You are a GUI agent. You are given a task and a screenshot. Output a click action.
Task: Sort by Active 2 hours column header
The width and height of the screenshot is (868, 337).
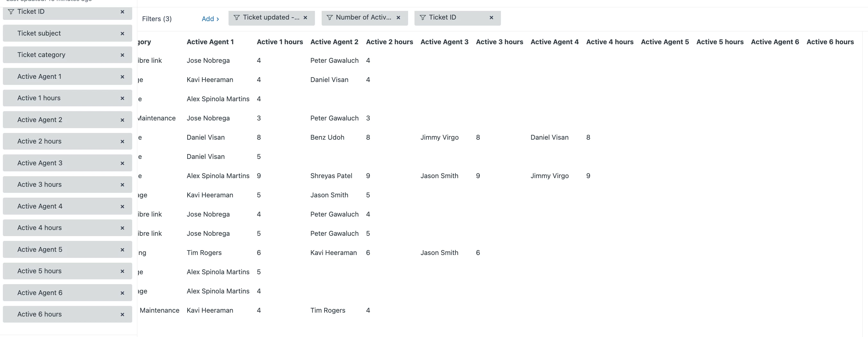tap(390, 42)
